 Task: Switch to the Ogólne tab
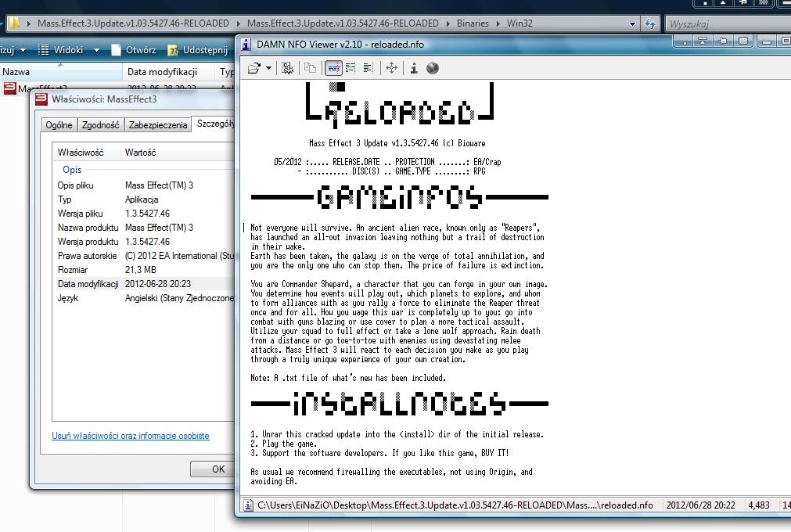pyautogui.click(x=59, y=125)
